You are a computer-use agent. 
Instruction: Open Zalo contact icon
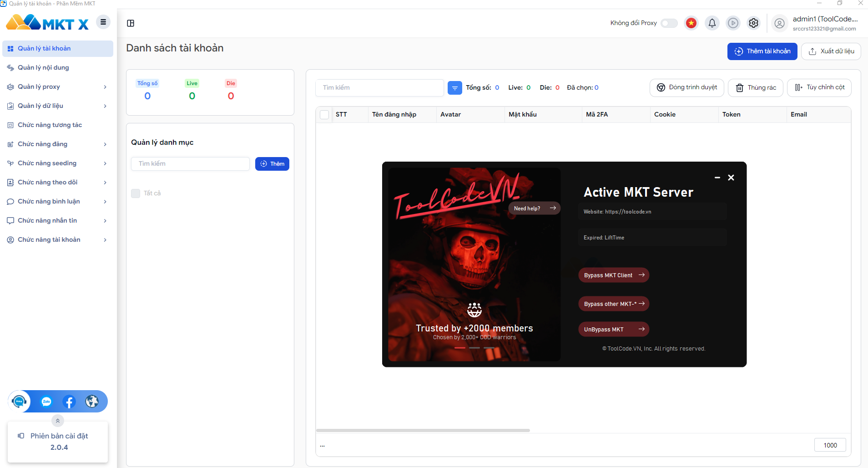(x=46, y=402)
